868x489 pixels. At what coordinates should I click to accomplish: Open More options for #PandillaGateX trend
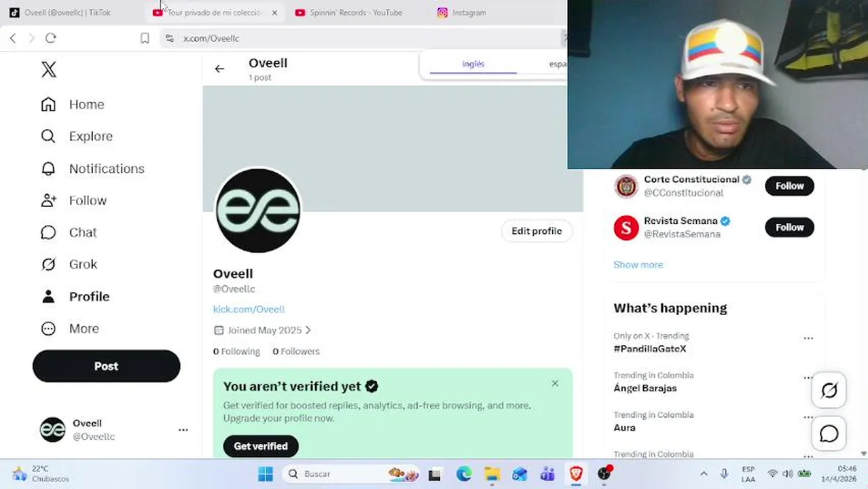808,338
